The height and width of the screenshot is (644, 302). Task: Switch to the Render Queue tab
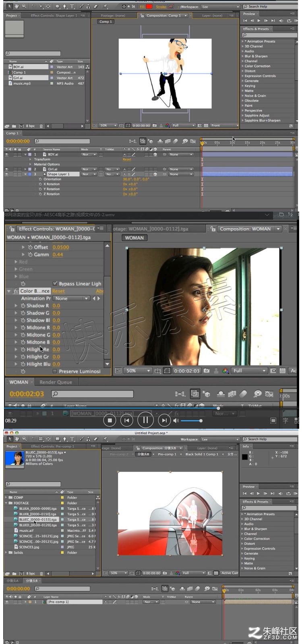pos(56,382)
